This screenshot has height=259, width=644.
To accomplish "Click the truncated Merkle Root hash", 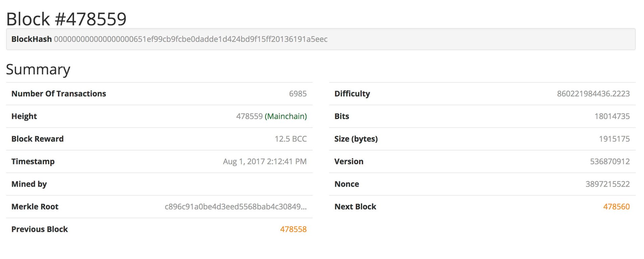I will point(235,207).
